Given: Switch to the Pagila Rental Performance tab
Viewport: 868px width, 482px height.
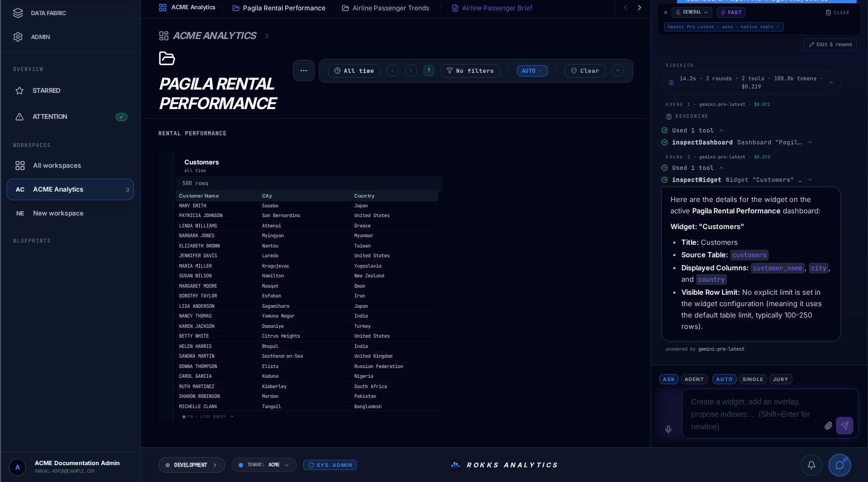Looking at the screenshot, I should click(279, 8).
